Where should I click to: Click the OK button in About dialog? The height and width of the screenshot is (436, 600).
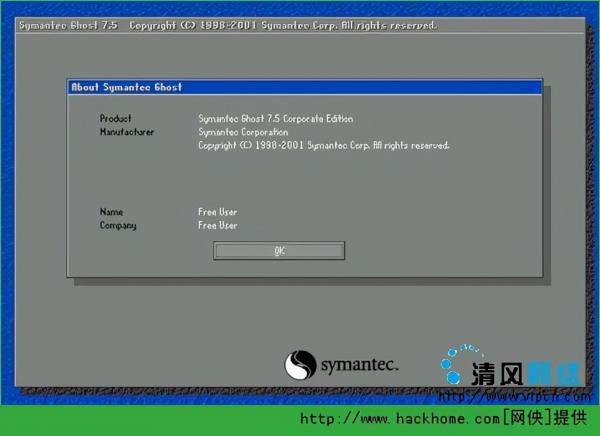279,251
